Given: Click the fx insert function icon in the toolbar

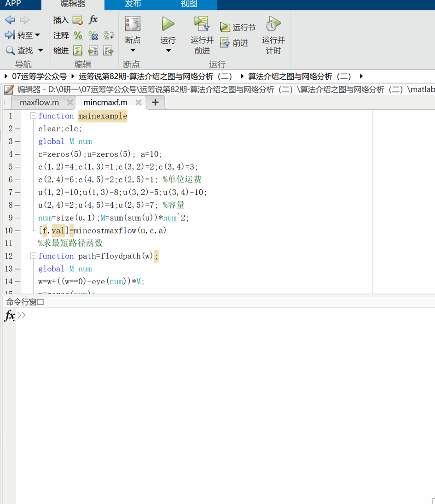Looking at the screenshot, I should [x=93, y=20].
